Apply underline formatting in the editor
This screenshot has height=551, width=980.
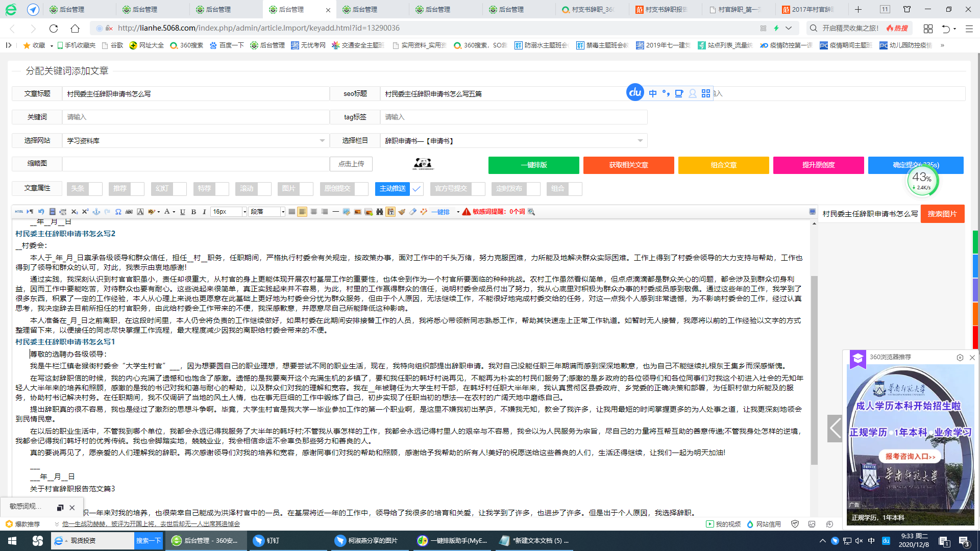[182, 211]
